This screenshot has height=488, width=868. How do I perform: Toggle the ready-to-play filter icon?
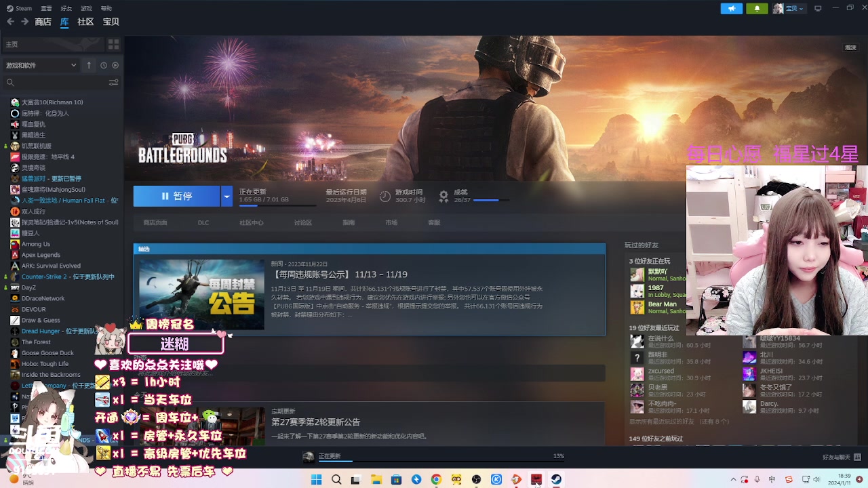tap(115, 65)
